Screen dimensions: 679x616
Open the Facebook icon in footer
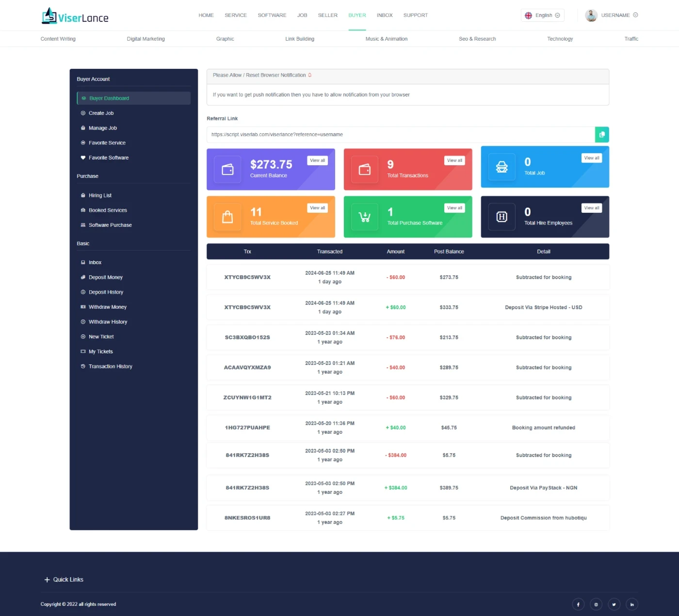[578, 604]
